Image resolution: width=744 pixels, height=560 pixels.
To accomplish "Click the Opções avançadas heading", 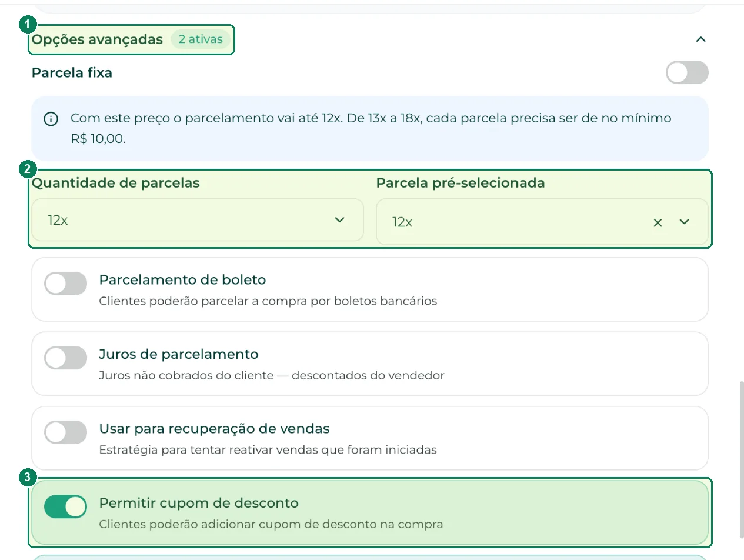I will point(97,39).
